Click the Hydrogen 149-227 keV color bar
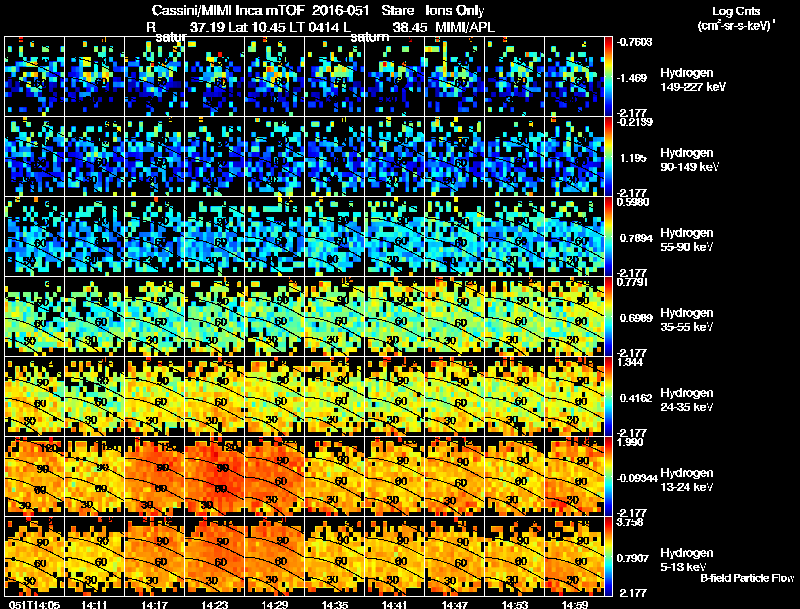This screenshot has height=609, width=800. [x=608, y=76]
